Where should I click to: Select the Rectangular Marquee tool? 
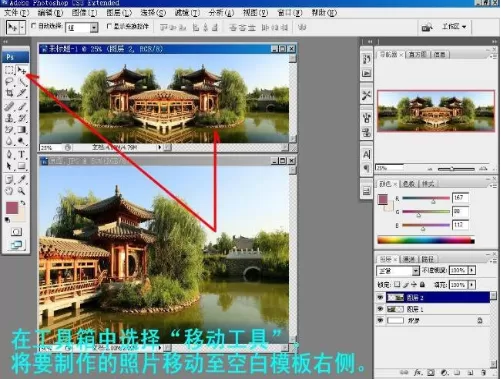9,70
